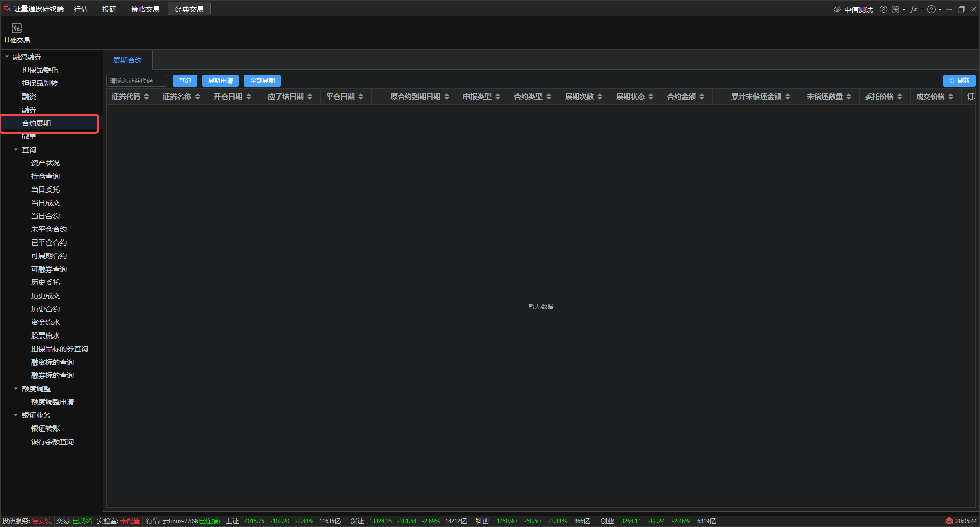
Task: Open the 策略交易 menu
Action: tap(145, 9)
